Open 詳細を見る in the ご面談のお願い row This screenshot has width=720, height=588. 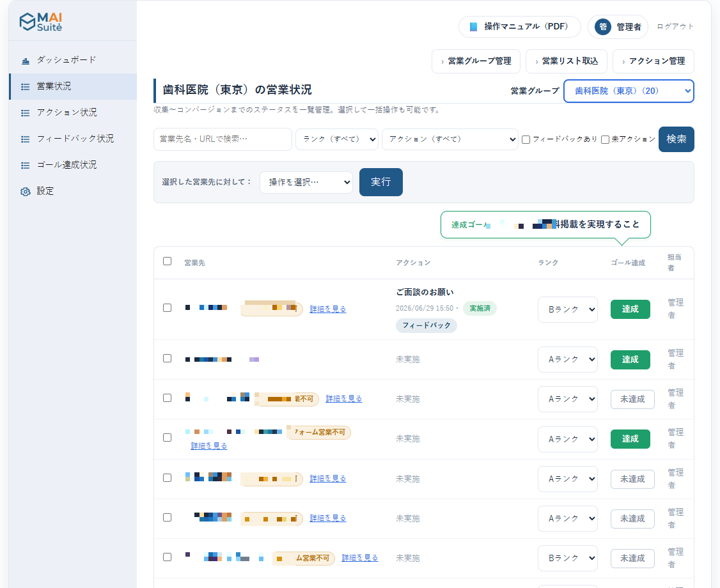(328, 309)
